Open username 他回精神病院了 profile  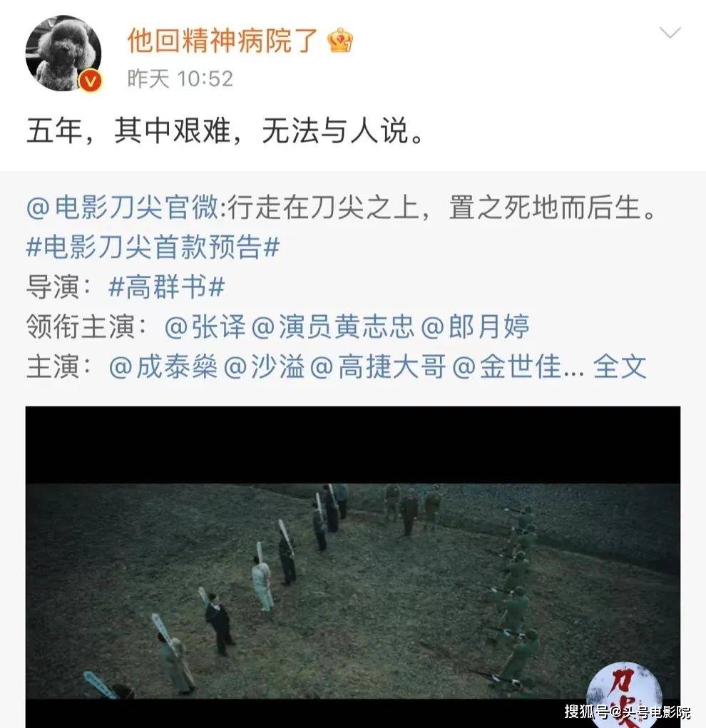[223, 41]
